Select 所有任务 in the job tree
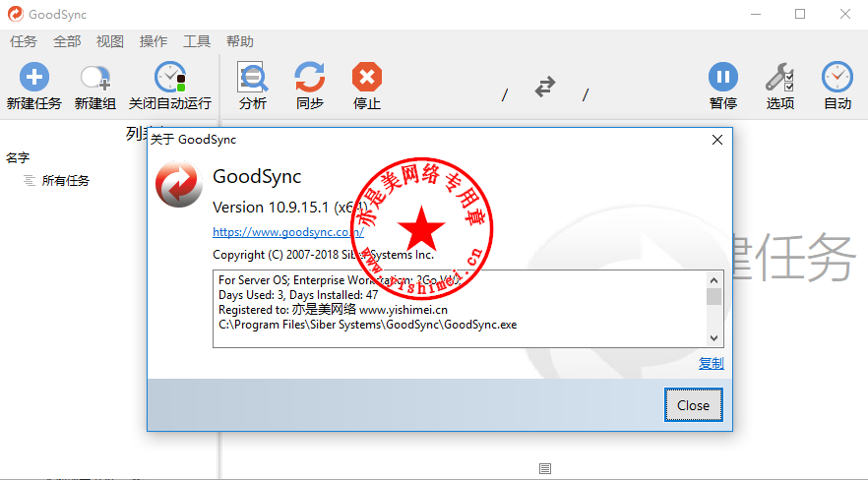This screenshot has width=868, height=480. 65,181
